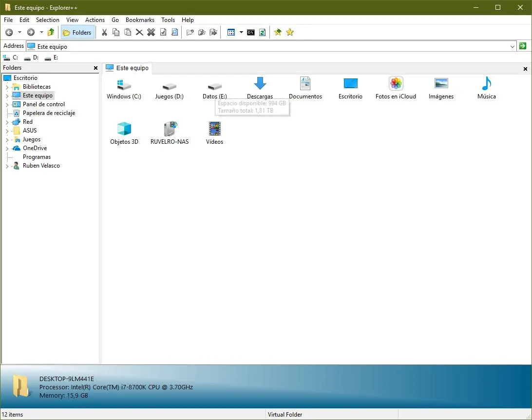Click the Up one folder icon
This screenshot has width=532, height=420.
pos(51,33)
